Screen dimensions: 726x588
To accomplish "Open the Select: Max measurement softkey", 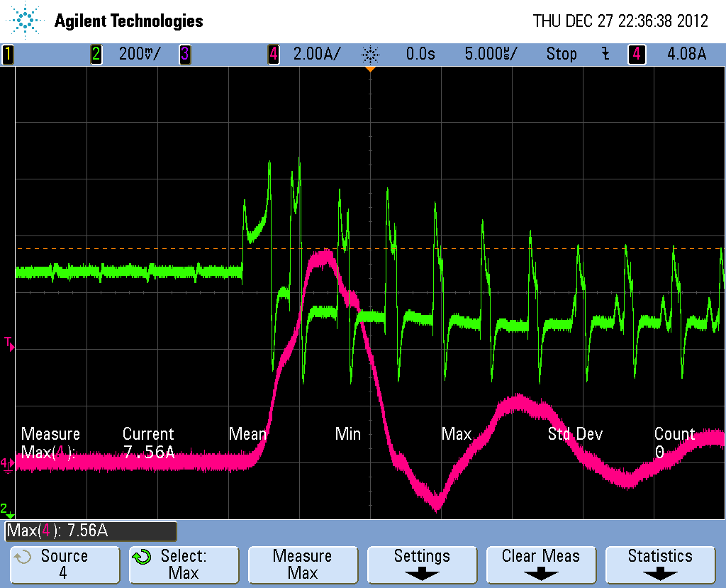I will (184, 565).
